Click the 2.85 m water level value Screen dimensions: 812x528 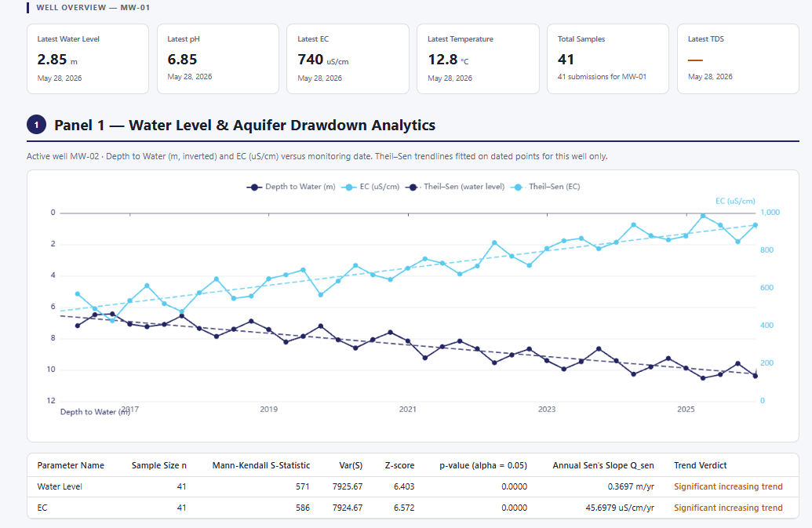(x=57, y=60)
